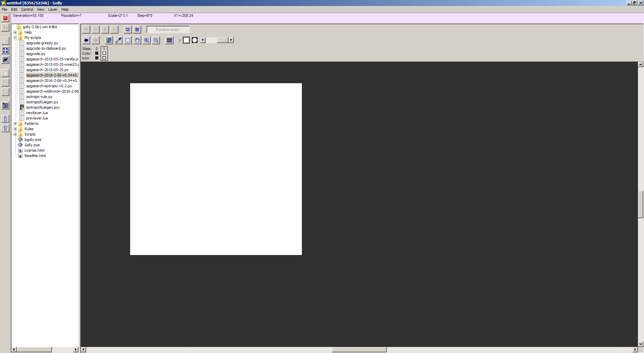Click the grayed-out Add Layer plus button
644x353 pixels.
click(86, 30)
